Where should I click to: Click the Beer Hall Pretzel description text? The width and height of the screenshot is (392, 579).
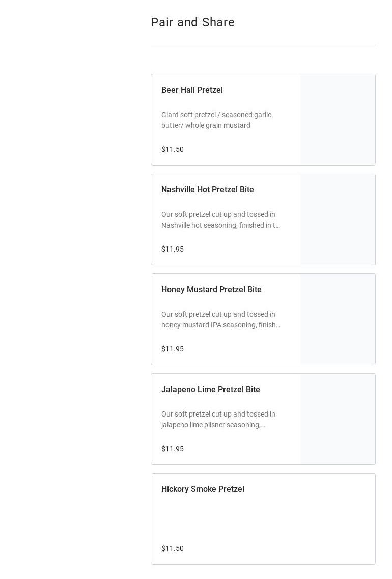[216, 120]
